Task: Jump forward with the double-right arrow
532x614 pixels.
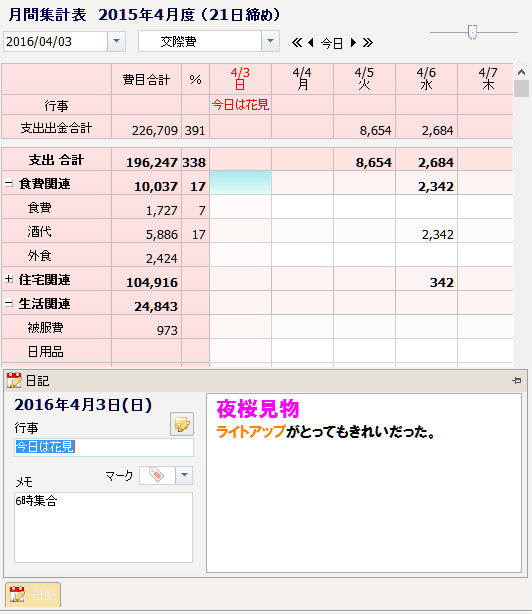Action: pos(368,42)
